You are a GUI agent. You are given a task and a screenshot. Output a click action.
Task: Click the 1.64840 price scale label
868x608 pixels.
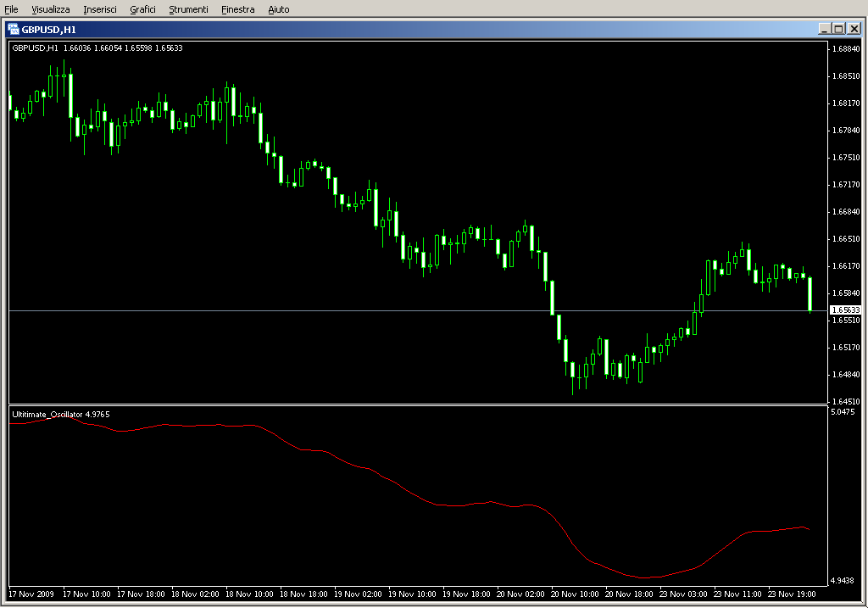point(847,374)
